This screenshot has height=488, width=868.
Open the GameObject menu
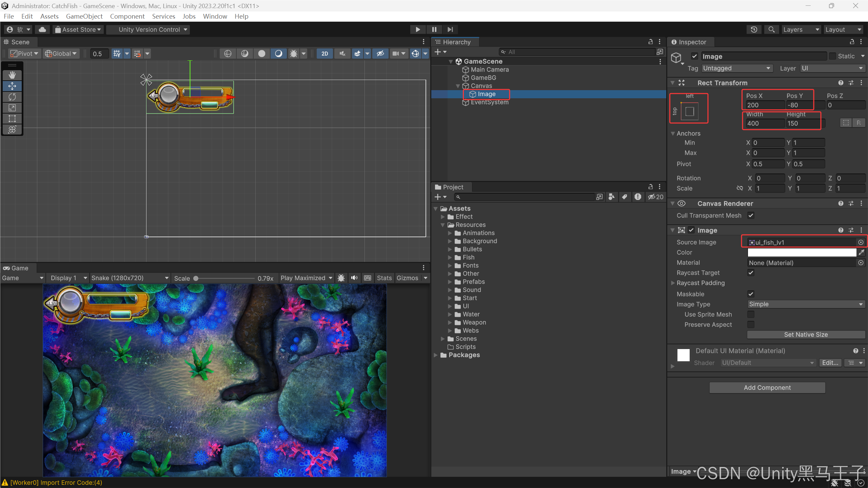tap(84, 16)
